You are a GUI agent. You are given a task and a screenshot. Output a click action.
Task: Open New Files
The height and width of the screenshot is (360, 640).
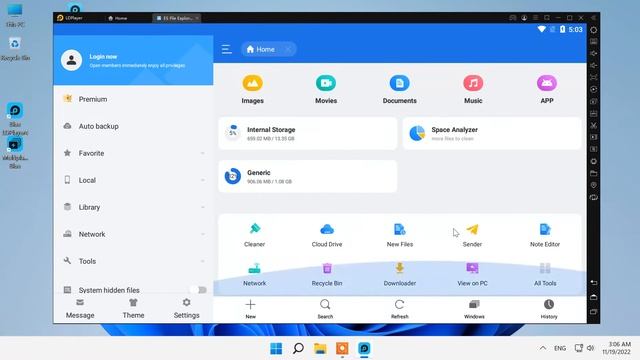pyautogui.click(x=400, y=236)
